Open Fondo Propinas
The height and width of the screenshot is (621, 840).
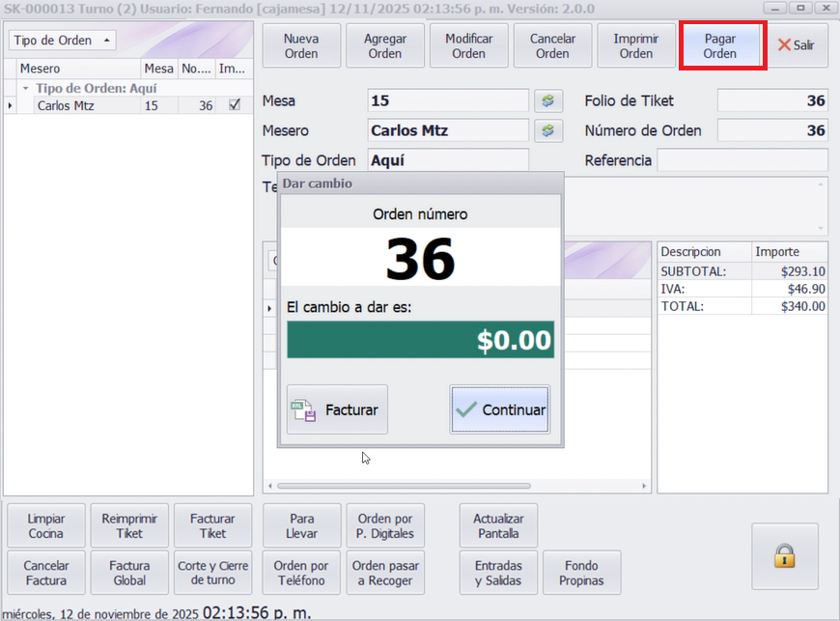click(x=581, y=573)
